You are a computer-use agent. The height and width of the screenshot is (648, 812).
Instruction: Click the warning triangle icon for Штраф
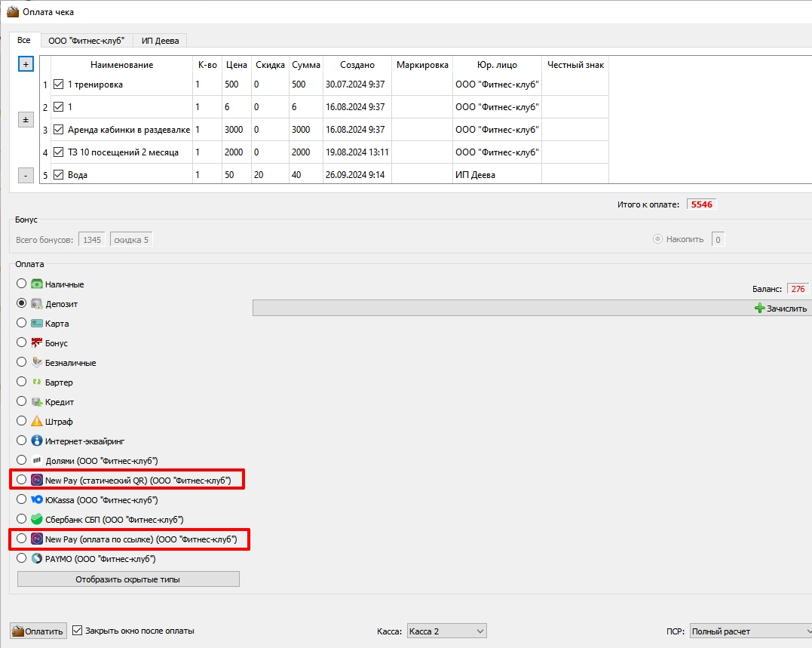pos(37,421)
